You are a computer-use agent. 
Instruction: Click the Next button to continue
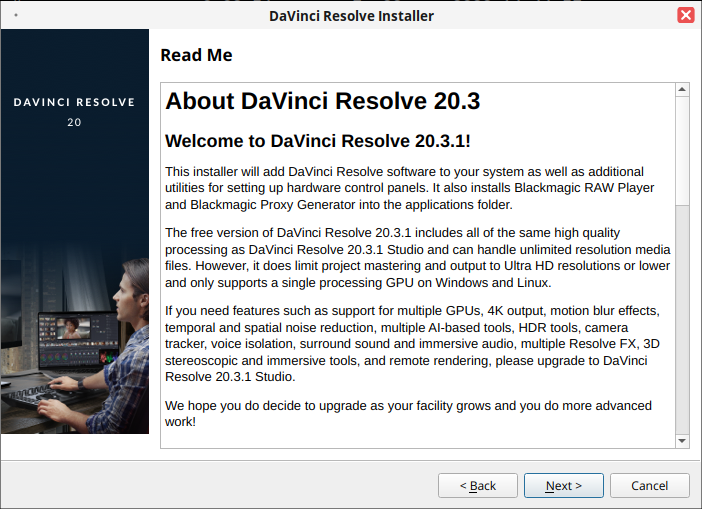tap(563, 486)
